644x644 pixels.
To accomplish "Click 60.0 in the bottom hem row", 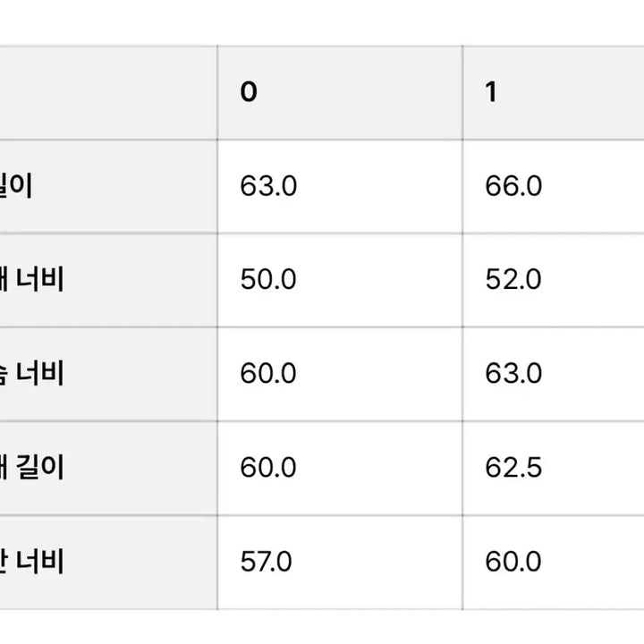I will click(513, 562).
